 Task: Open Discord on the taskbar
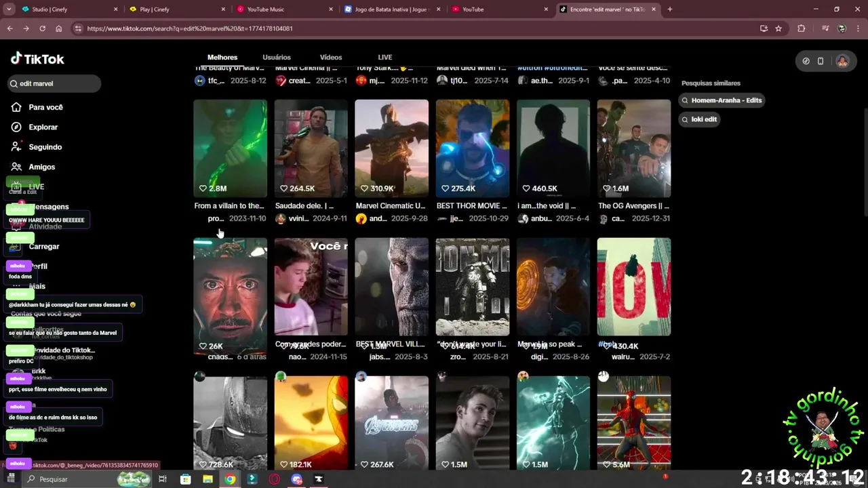pyautogui.click(x=296, y=479)
